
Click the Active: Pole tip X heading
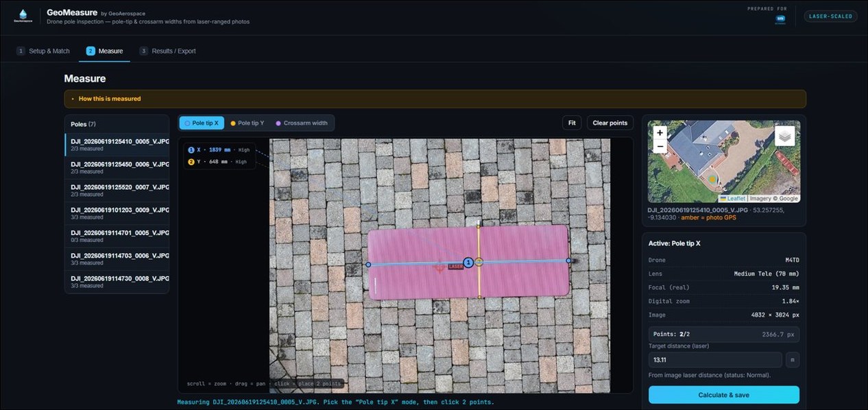click(675, 243)
